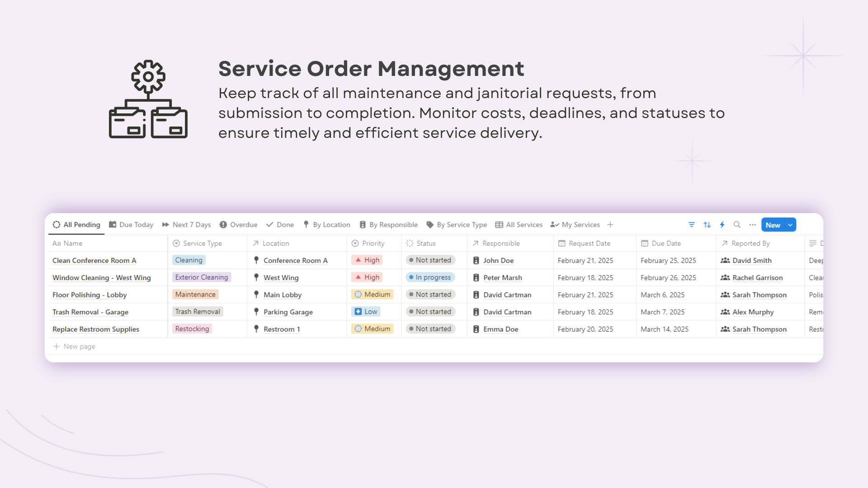The height and width of the screenshot is (488, 868).
Task: Select the Maintenance service type tag
Action: click(x=195, y=294)
